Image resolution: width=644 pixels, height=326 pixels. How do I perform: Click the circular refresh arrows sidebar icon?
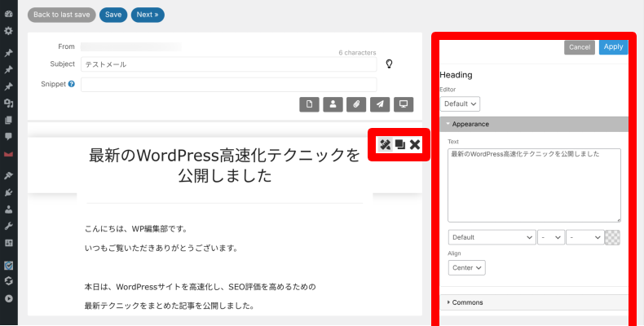point(9,281)
